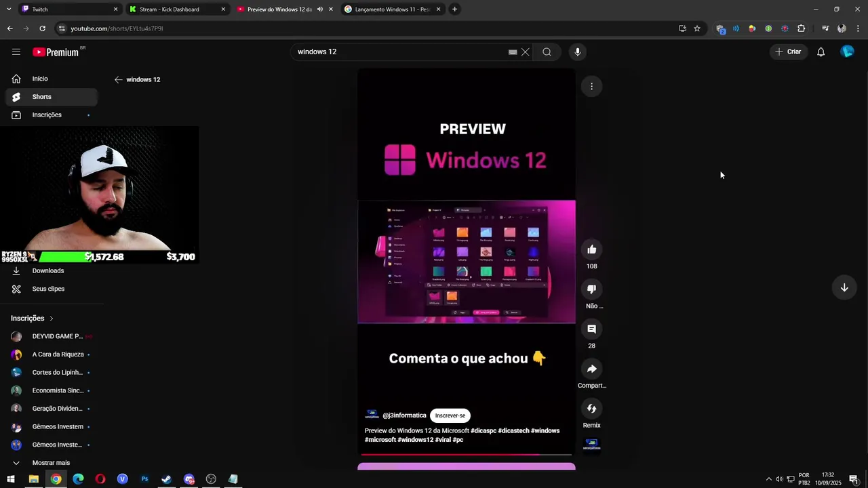868x488 pixels.
Task: Mute the Preview do Windows 12 tab audio
Action: pyautogui.click(x=320, y=9)
